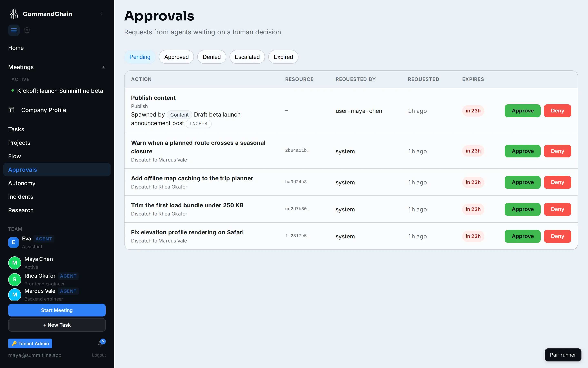
Task: Switch to the Escalated tab
Action: click(247, 57)
